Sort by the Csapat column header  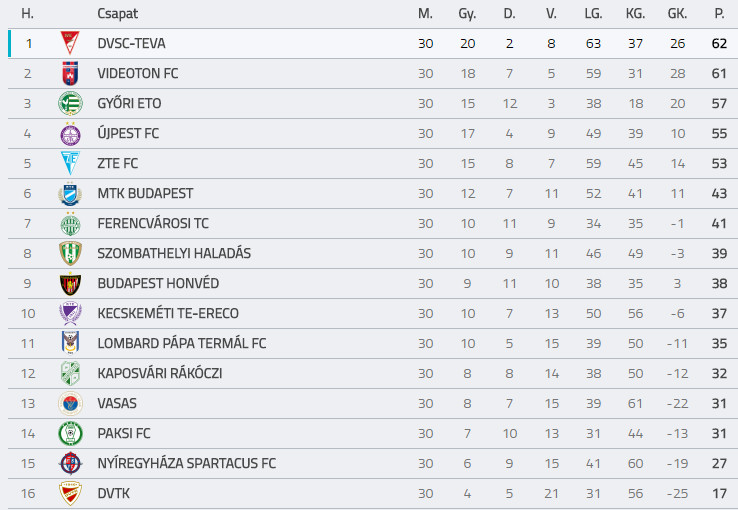[x=118, y=14]
